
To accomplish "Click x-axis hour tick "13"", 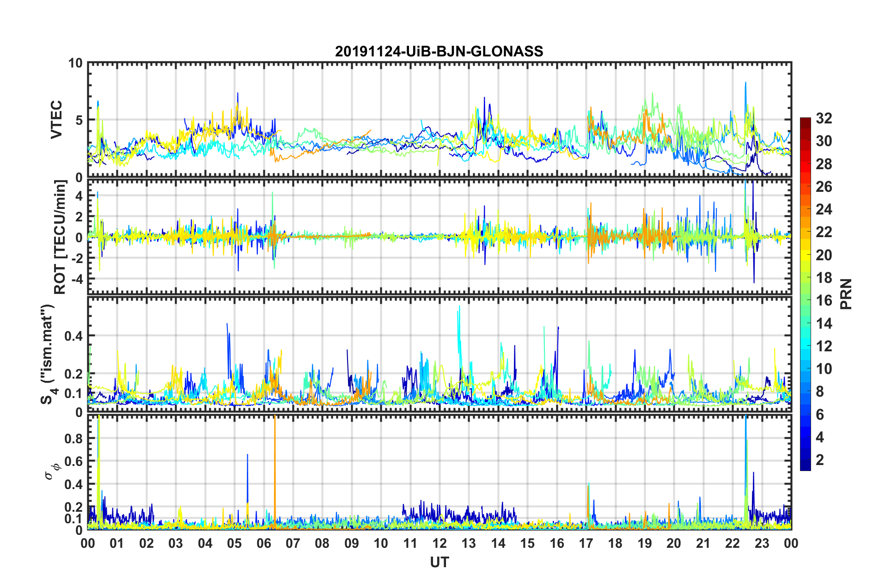I will (469, 543).
